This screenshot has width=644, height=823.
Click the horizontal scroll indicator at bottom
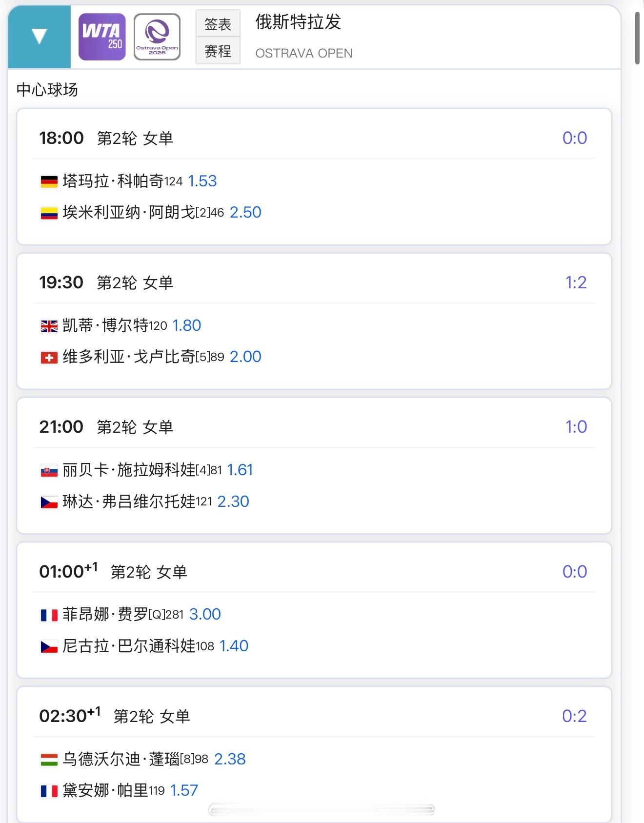(x=321, y=810)
